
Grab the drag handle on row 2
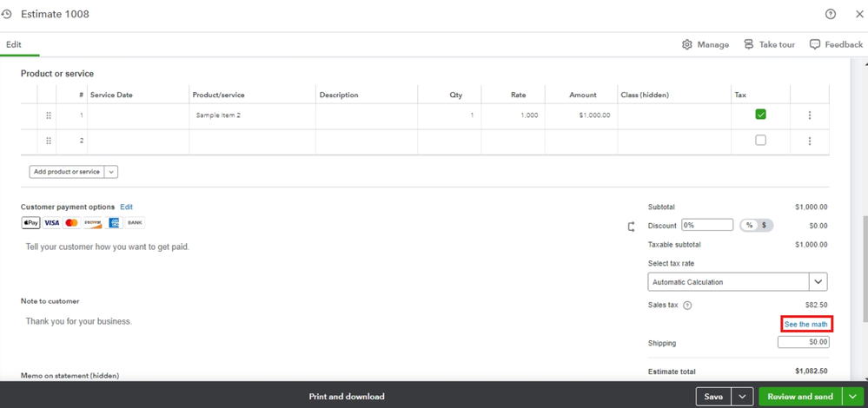[x=48, y=141]
